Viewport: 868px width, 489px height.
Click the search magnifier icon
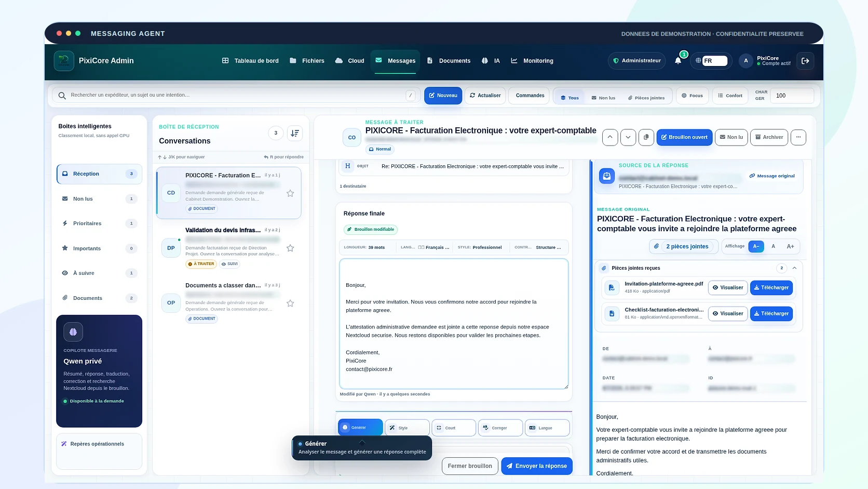coord(62,96)
